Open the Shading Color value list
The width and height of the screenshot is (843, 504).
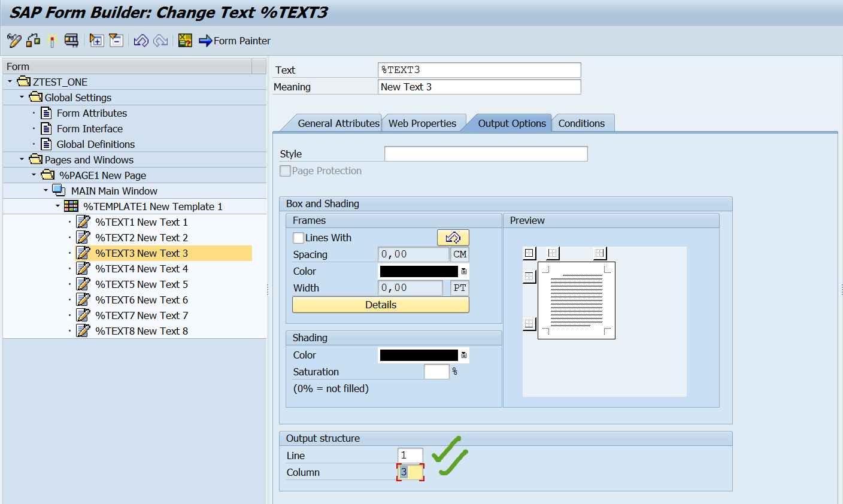point(463,355)
